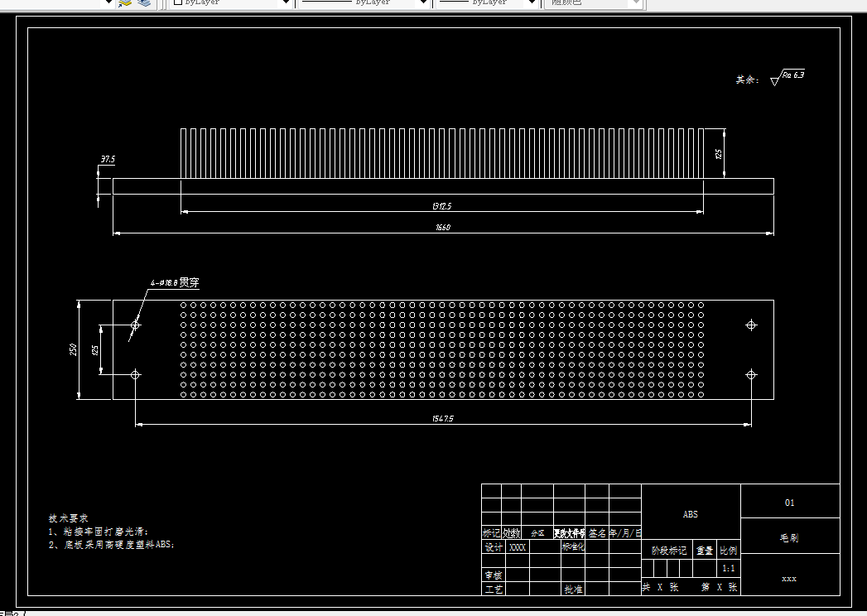Select the 重量 label cell
Viewport: 867px width, 616px height.
click(705, 551)
